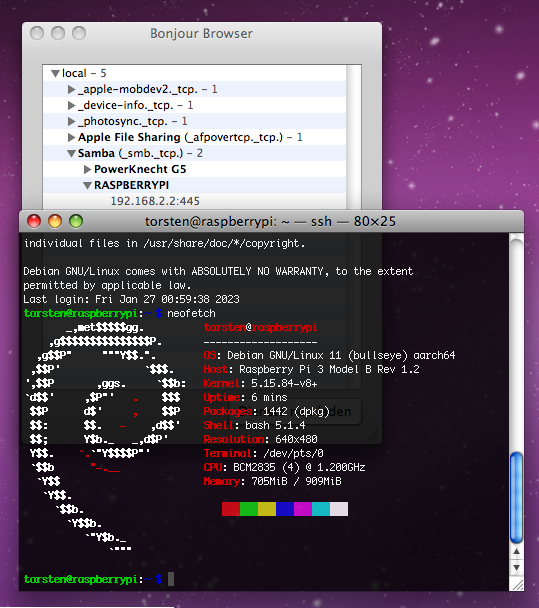Click the red color block in neofetch
539x608 pixels.
click(x=231, y=509)
